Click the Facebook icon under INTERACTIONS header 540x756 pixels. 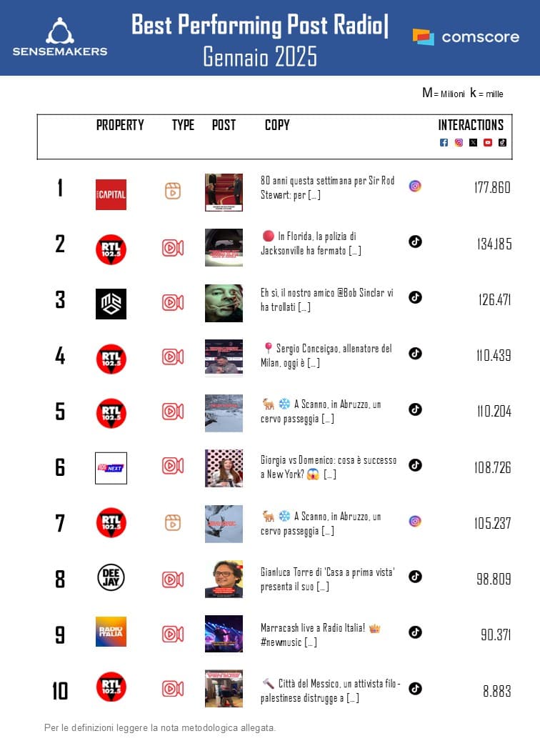(444, 142)
